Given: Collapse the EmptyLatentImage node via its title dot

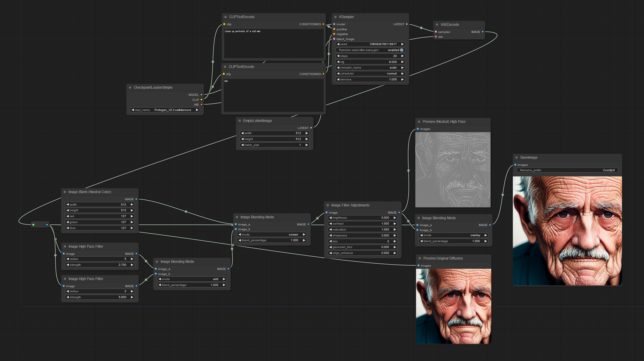Looking at the screenshot, I should point(240,121).
